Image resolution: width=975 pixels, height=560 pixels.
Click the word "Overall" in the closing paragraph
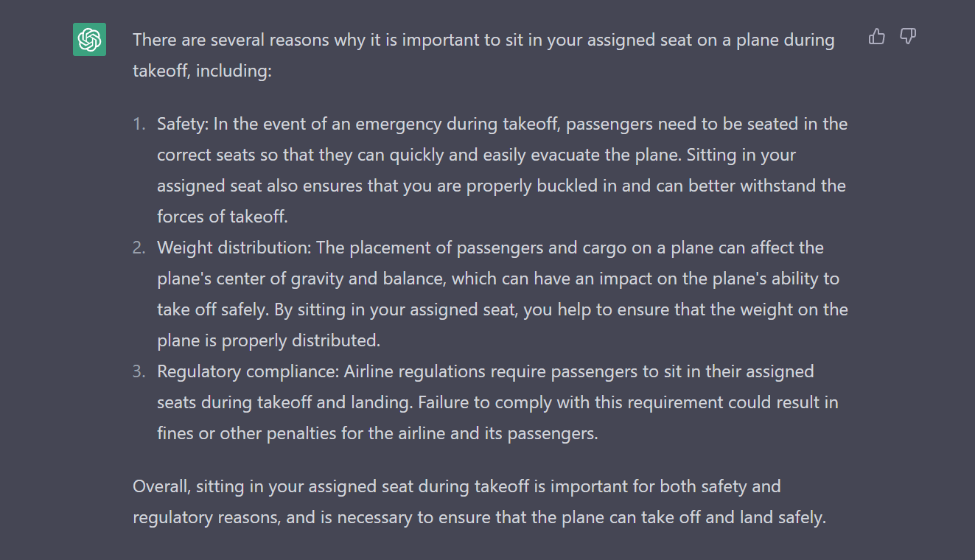(161, 486)
